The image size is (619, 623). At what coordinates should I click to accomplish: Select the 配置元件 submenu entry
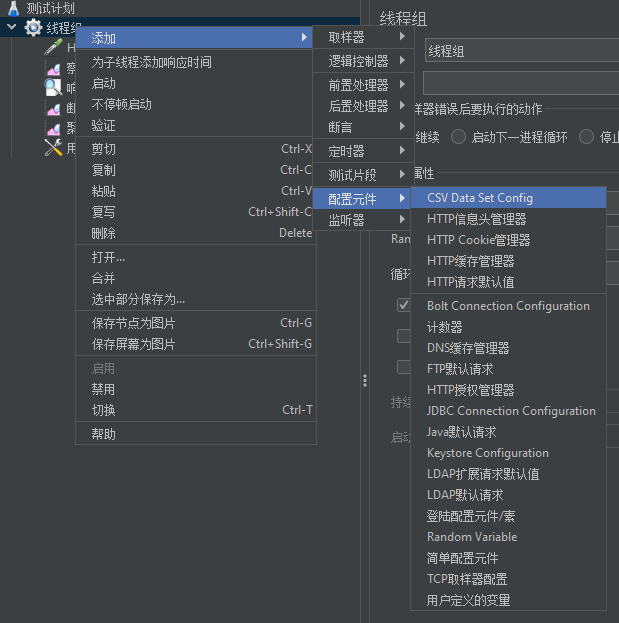point(362,199)
